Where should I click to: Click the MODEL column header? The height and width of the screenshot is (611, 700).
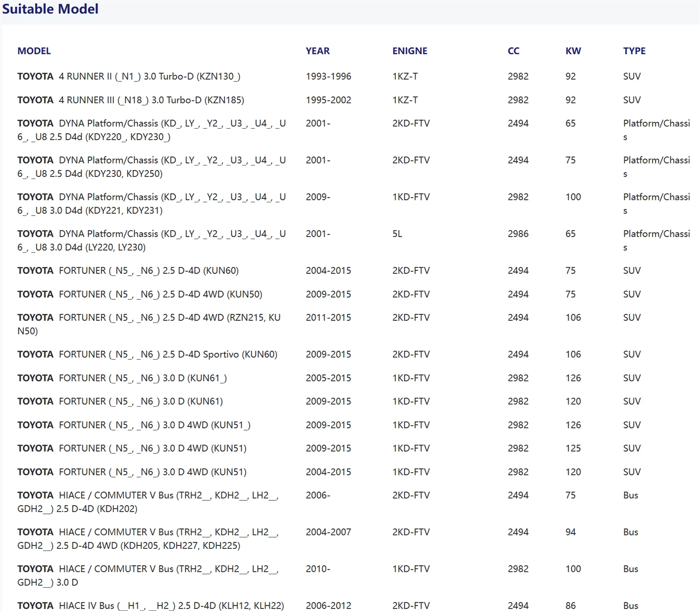pos(34,51)
